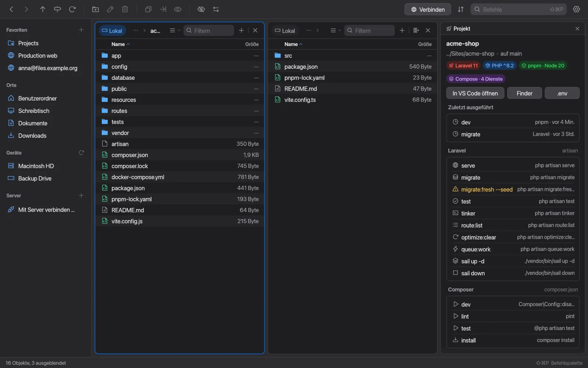Toggle hidden files with crossed-eye icon
The width and height of the screenshot is (588, 368).
pyautogui.click(x=201, y=9)
